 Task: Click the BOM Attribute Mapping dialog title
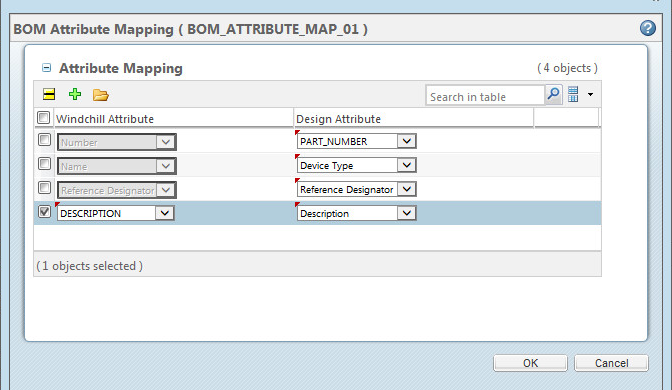pyautogui.click(x=191, y=29)
